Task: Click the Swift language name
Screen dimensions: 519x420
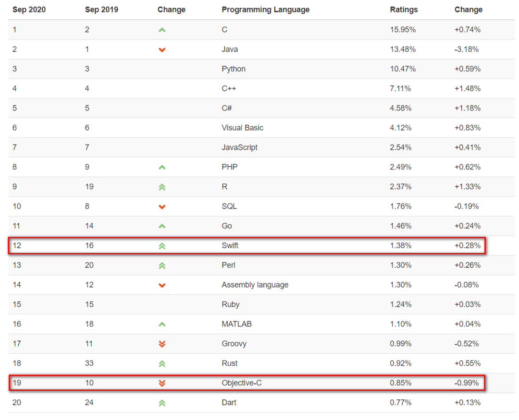Action: coord(230,246)
